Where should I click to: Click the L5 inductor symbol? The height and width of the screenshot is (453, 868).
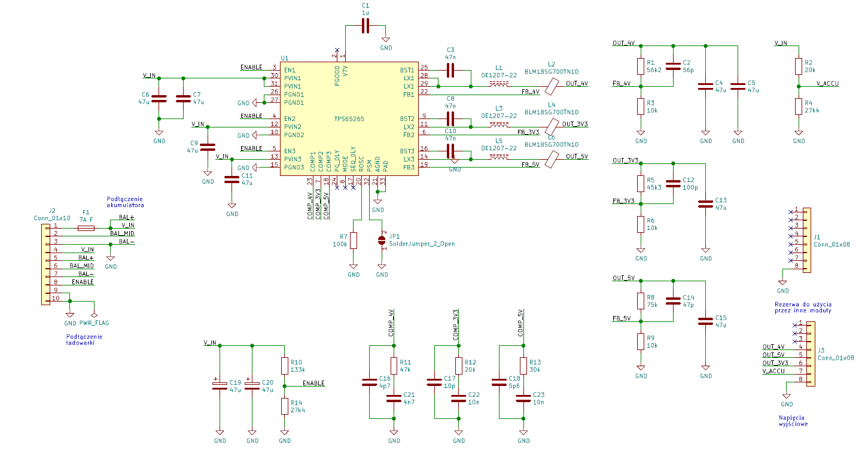(499, 158)
